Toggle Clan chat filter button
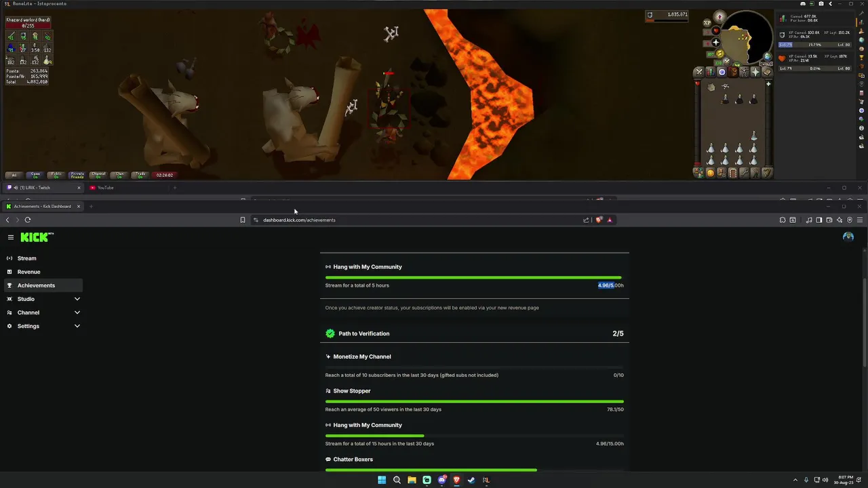 coord(119,175)
